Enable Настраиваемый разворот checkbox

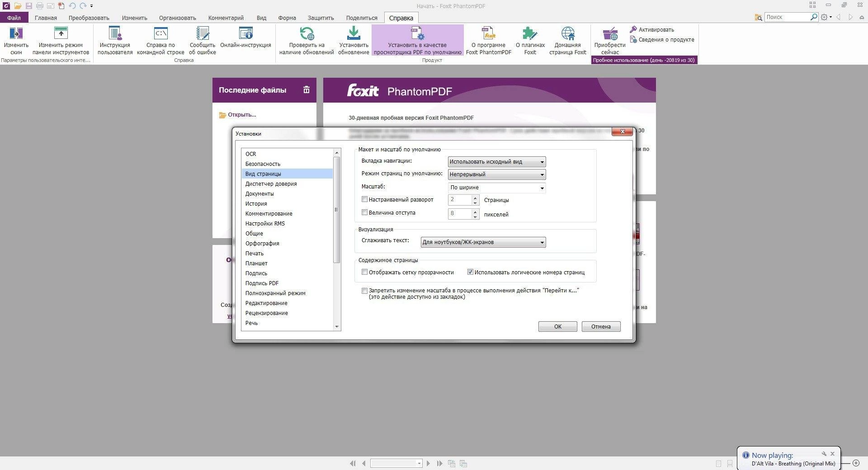364,199
